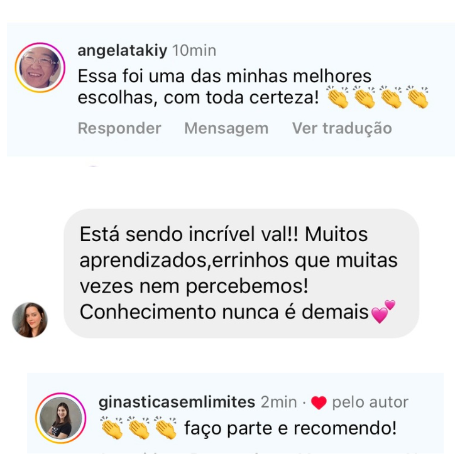455x476 pixels.
Task: Send a message via Mensagem
Action: (226, 128)
